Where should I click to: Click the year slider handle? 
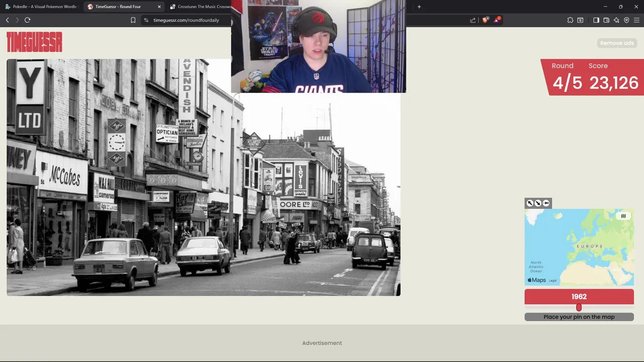tap(579, 307)
